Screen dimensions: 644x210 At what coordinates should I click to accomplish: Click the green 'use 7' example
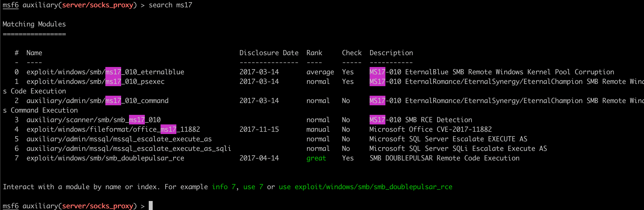click(253, 187)
